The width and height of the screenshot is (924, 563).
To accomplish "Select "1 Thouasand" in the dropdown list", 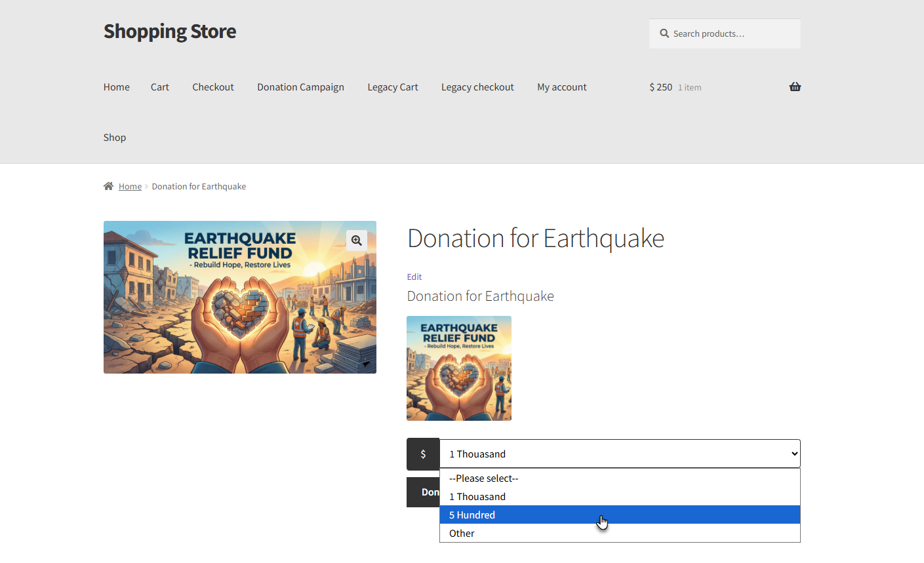I will pyautogui.click(x=477, y=497).
